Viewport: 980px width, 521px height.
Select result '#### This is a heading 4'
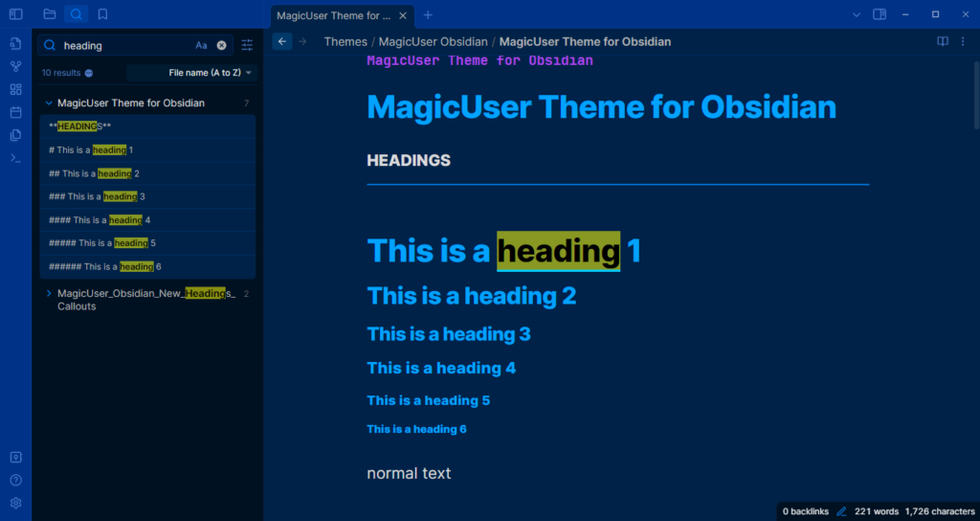147,220
